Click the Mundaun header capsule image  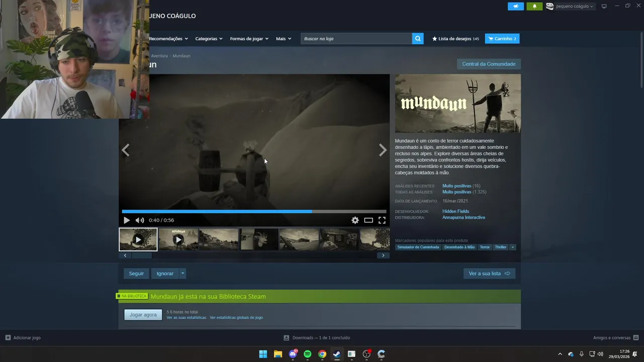458,104
